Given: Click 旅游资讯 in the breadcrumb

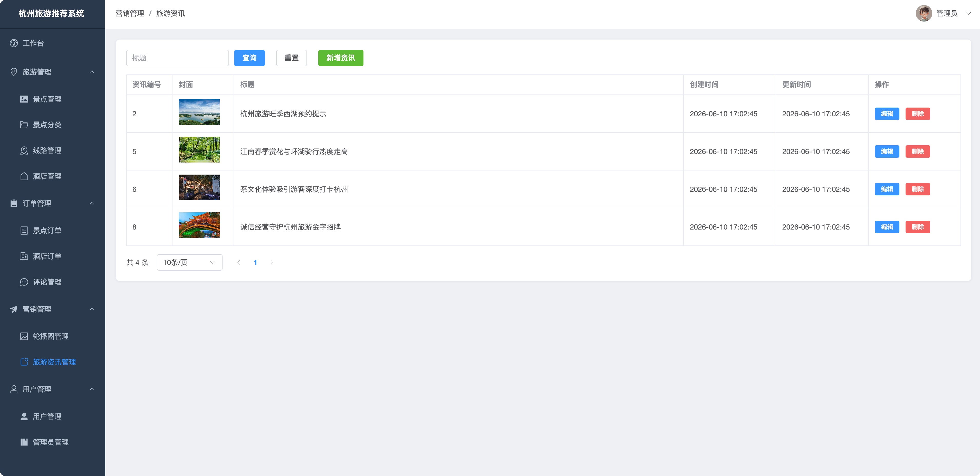Looking at the screenshot, I should coord(170,13).
